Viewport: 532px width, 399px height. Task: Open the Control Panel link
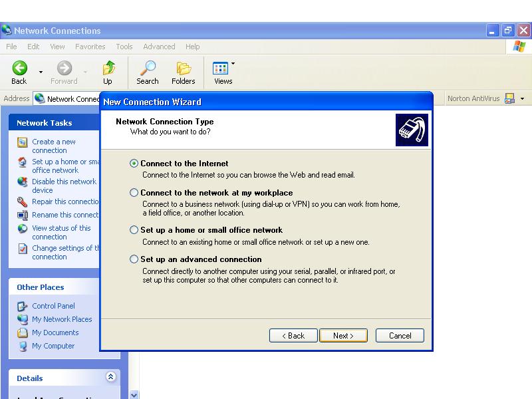tap(53, 306)
